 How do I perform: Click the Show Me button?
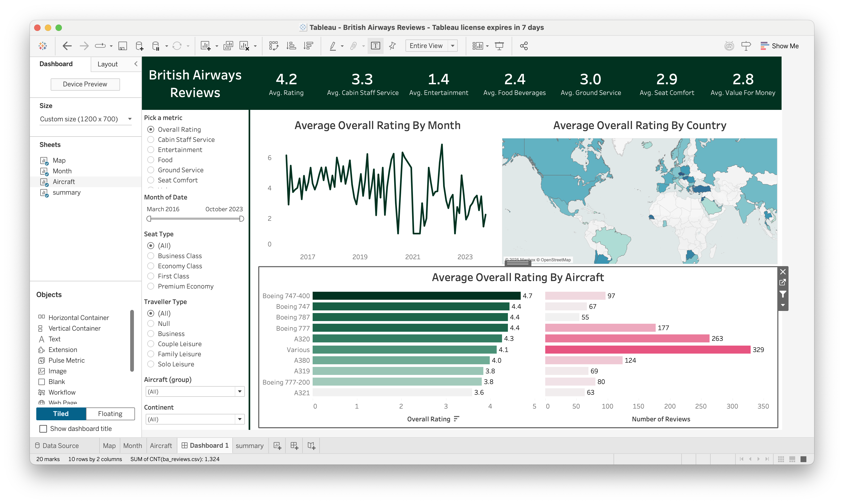click(779, 46)
